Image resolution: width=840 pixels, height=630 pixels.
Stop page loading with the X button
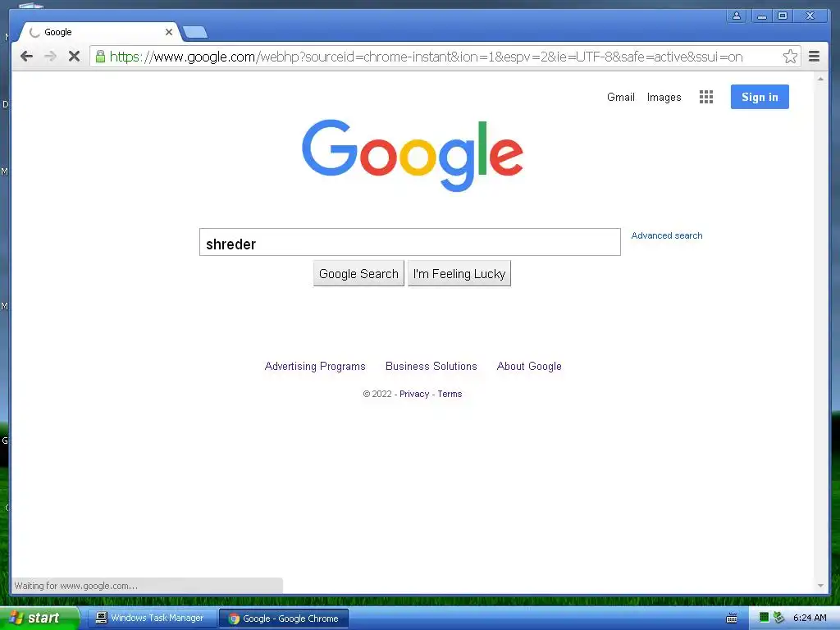(74, 57)
